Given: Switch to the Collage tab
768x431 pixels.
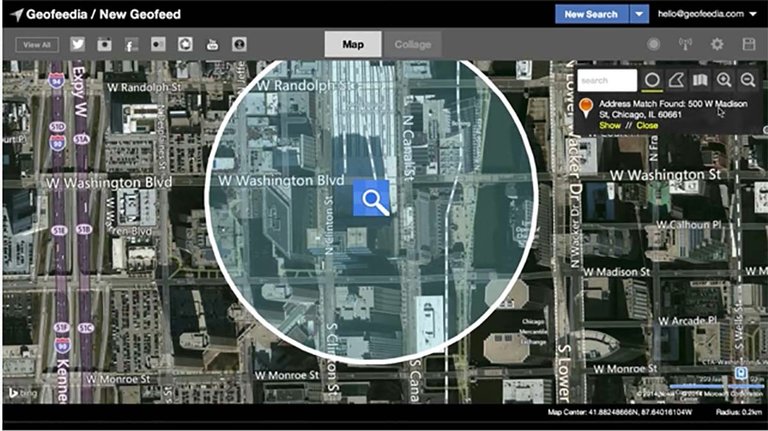Looking at the screenshot, I should [412, 45].
